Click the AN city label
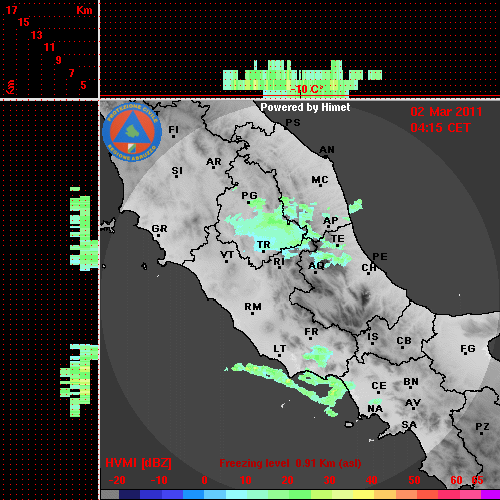Image resolution: width=500 pixels, height=500 pixels. 327,150
